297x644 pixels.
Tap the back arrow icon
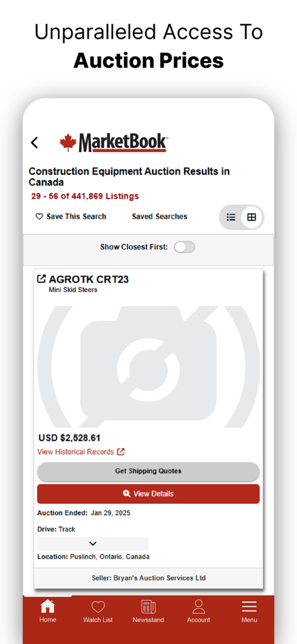pos(35,143)
